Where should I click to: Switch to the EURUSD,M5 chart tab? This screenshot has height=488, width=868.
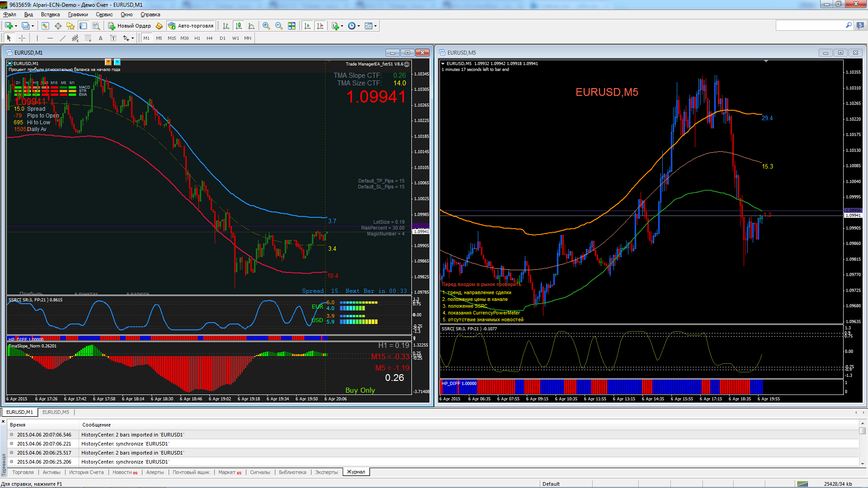[x=56, y=412]
